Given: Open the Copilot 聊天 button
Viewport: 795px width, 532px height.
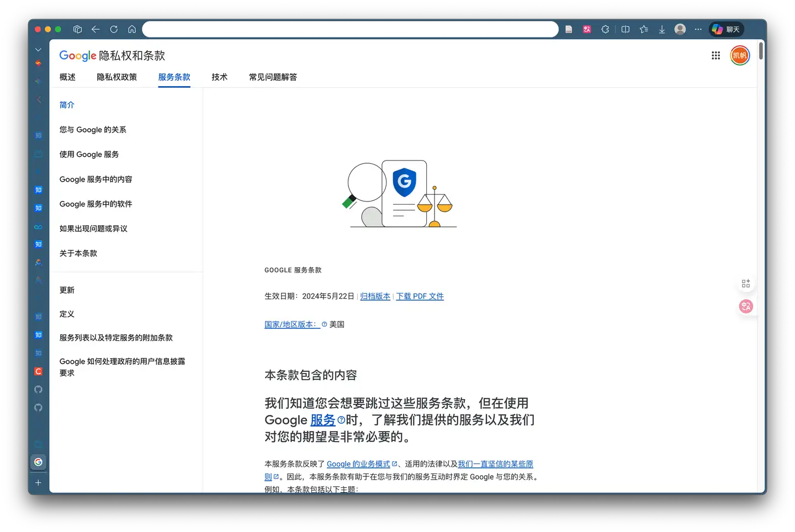Looking at the screenshot, I should click(726, 29).
